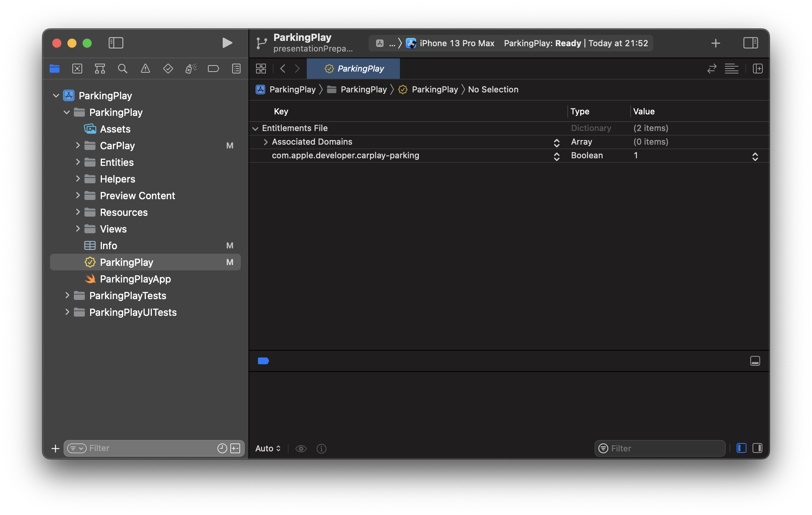The width and height of the screenshot is (812, 515).
Task: Expand the Entities folder
Action: [x=78, y=162]
